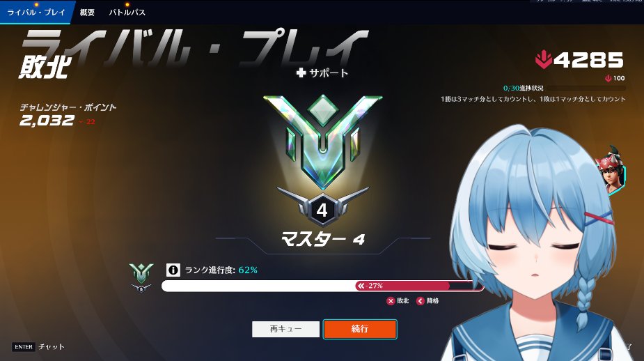This screenshot has height=361, width=644.
Task: Click the small rank emblem left of progress bar
Action: point(141,278)
